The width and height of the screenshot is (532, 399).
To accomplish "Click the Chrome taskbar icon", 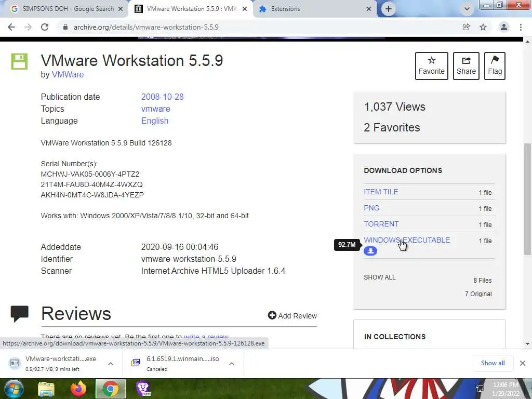I will (x=111, y=389).
